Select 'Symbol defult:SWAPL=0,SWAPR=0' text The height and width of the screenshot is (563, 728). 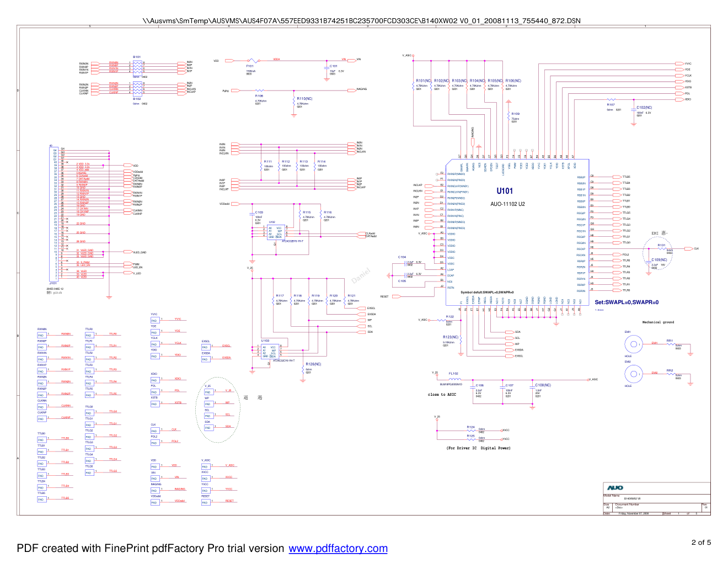pyautogui.click(x=487, y=293)
